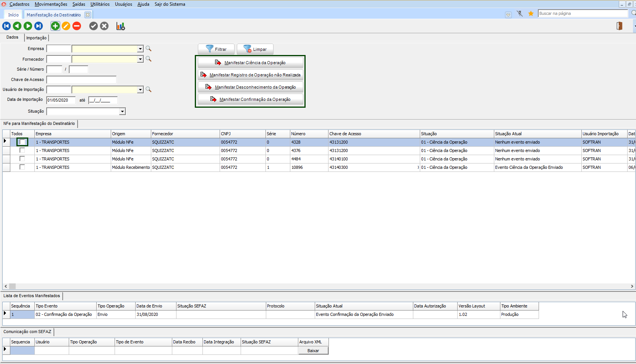Click the Data de Importação start date field
The width and height of the screenshot is (636, 364).
tap(61, 100)
